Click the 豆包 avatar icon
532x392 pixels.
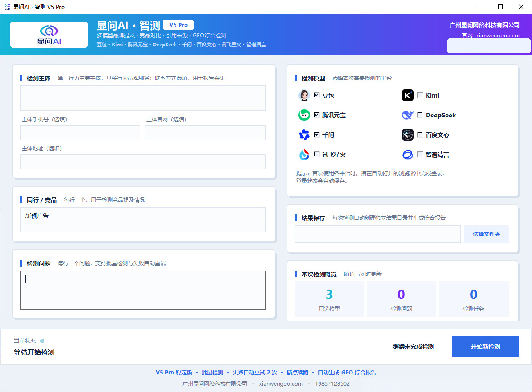click(304, 95)
